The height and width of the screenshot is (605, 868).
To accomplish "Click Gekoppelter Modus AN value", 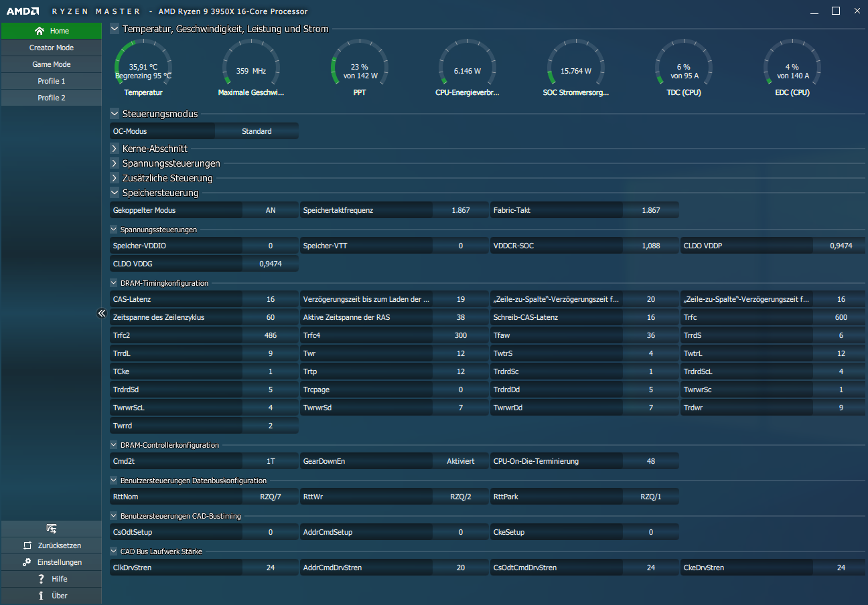I will tap(271, 210).
